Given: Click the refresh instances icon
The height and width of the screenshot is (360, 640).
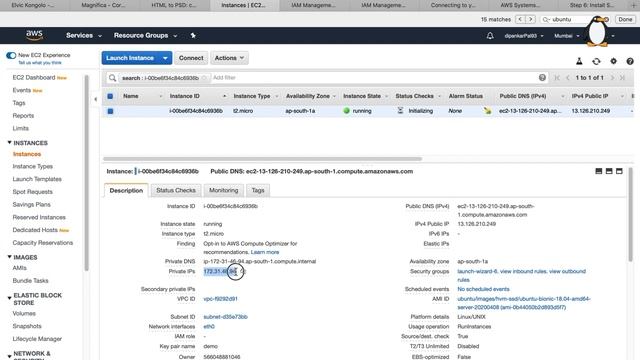Looking at the screenshot, I should 596,61.
